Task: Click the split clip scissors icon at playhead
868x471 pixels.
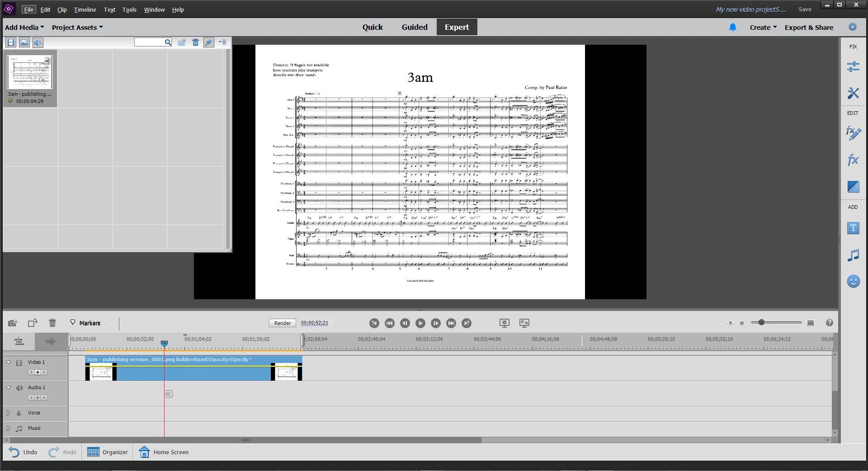Action: click(x=168, y=394)
